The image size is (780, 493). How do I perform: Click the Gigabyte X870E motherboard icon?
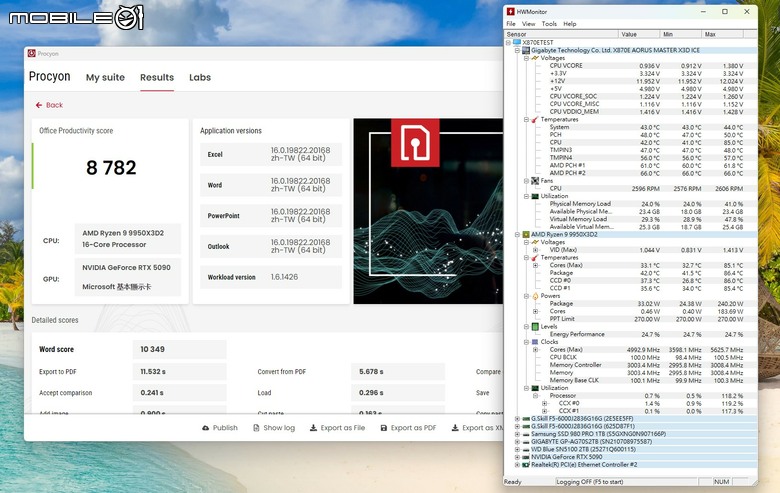click(526, 50)
